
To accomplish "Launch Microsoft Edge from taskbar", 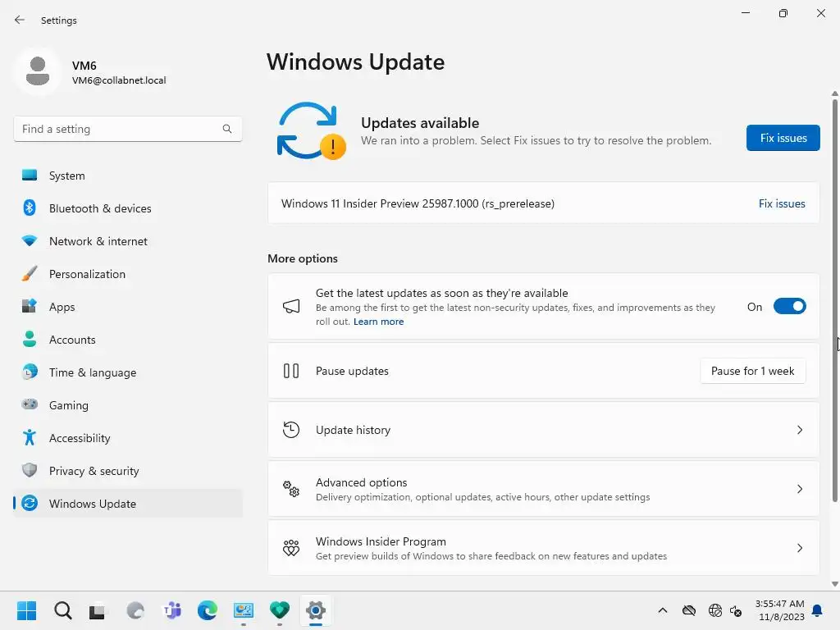I will (x=208, y=610).
